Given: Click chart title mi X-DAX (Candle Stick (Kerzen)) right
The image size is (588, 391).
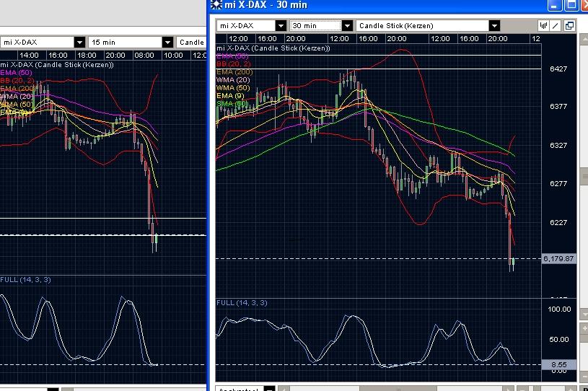Looking at the screenshot, I should (x=273, y=48).
